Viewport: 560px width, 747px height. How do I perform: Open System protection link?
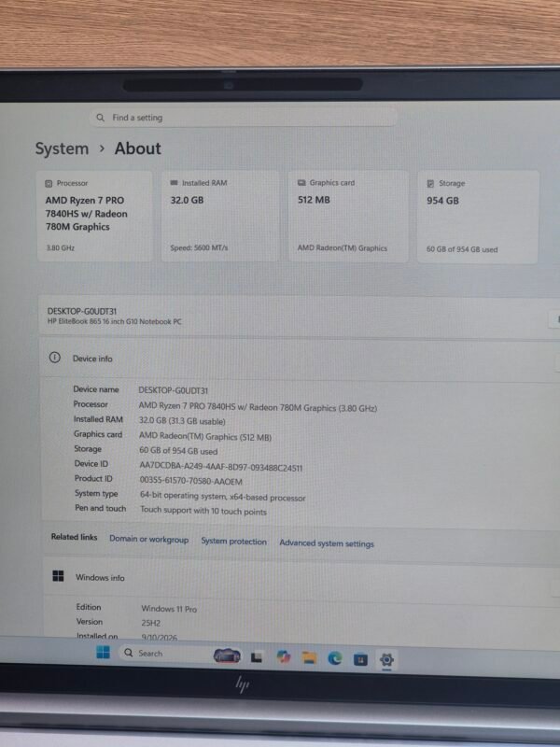point(234,542)
